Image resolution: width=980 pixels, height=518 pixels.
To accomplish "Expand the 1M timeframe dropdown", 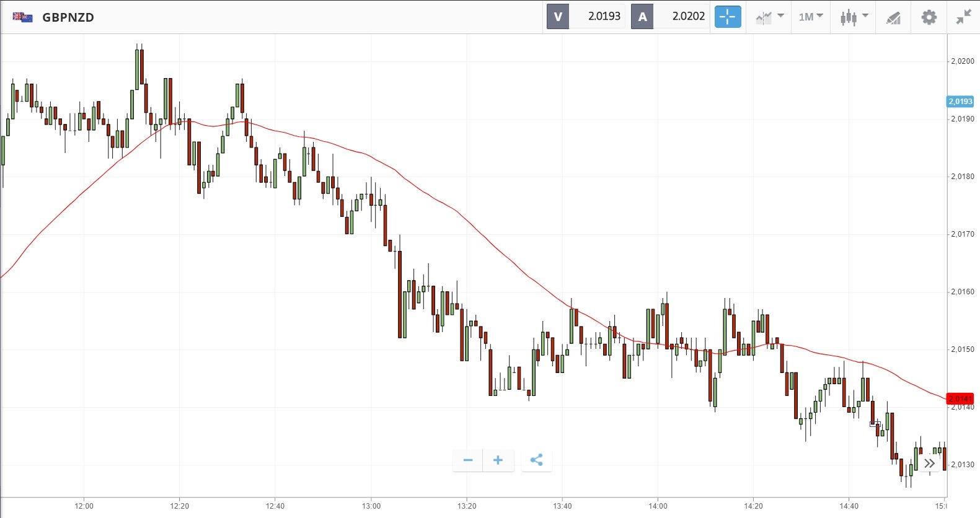I will click(810, 17).
